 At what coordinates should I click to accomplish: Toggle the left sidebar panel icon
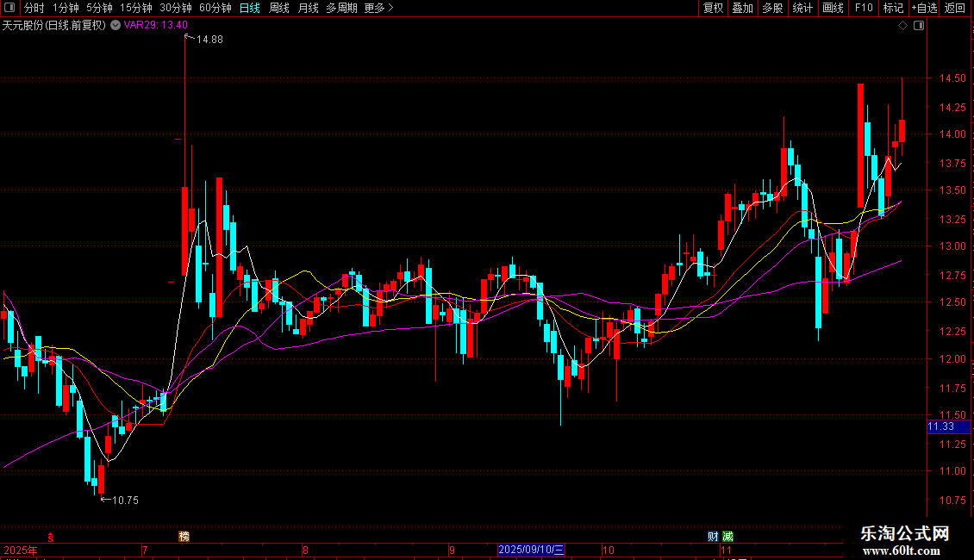(9, 8)
